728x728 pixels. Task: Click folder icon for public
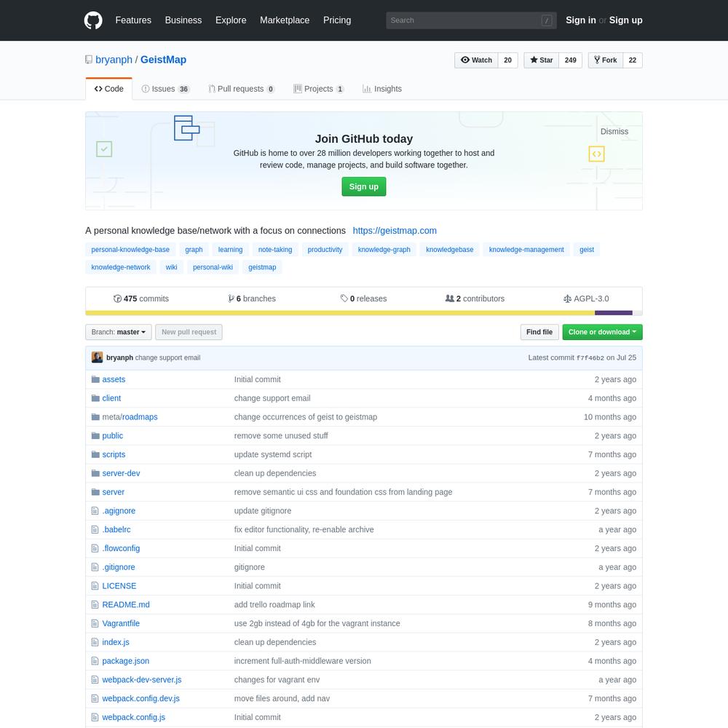[95, 436]
